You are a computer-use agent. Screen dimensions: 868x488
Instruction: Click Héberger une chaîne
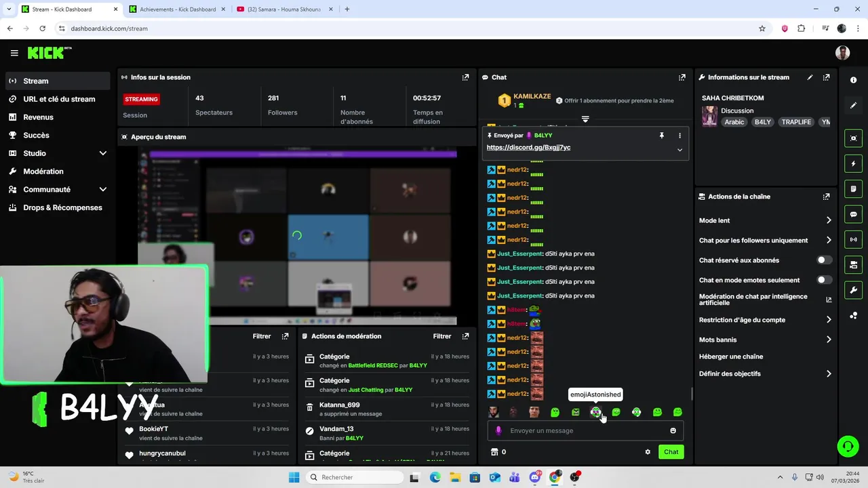coord(731,357)
